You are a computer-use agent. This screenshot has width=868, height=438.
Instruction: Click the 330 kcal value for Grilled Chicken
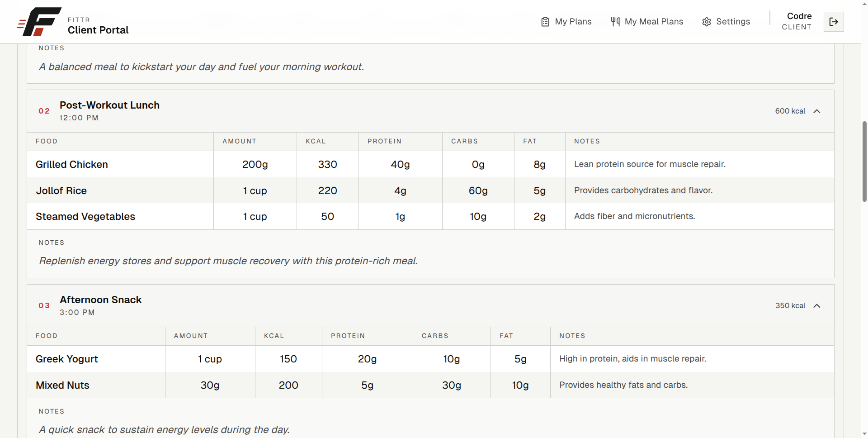click(x=327, y=164)
